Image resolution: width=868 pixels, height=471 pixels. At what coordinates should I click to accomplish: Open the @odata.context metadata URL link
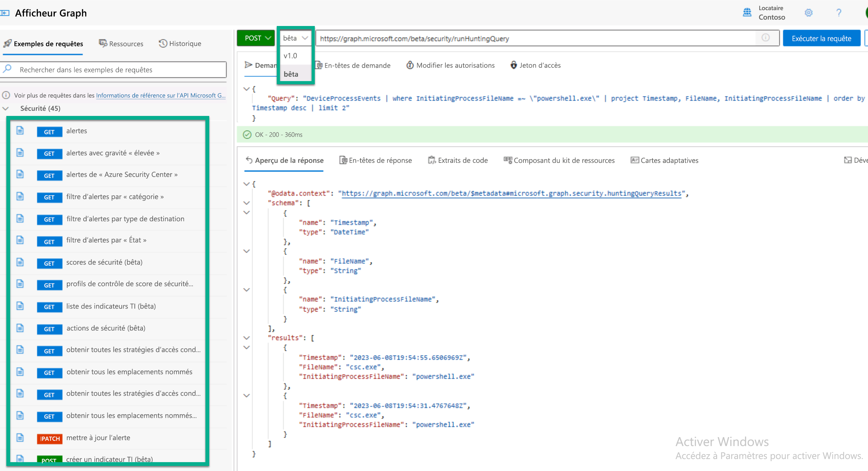pyautogui.click(x=511, y=193)
